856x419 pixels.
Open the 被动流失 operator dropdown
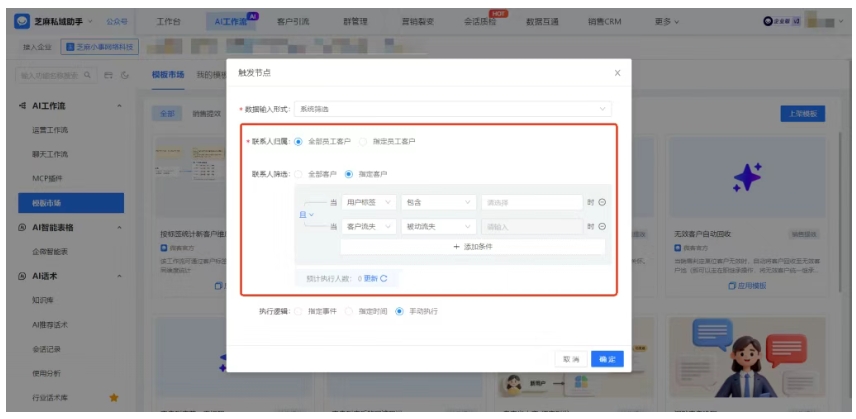438,227
